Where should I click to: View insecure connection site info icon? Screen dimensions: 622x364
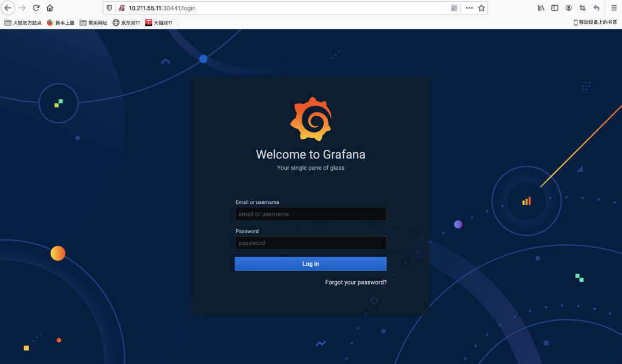point(122,8)
